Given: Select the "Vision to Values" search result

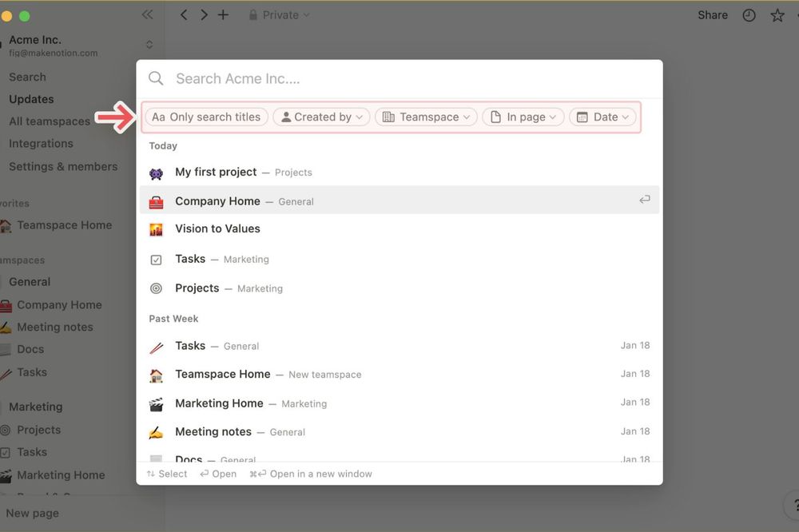Looking at the screenshot, I should pos(217,228).
